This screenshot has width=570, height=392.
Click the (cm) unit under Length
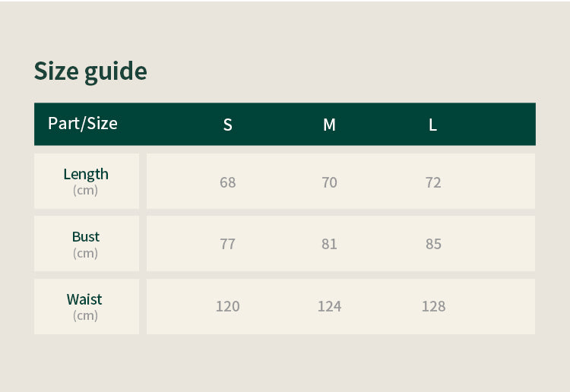click(x=85, y=191)
